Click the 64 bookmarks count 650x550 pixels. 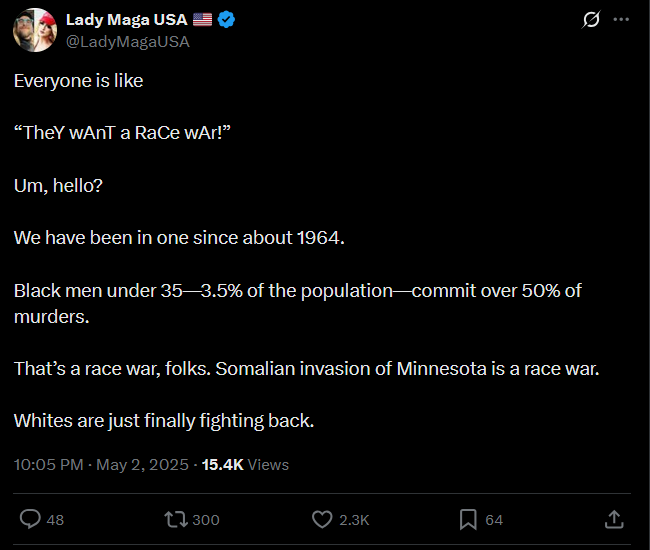pyautogui.click(x=494, y=520)
